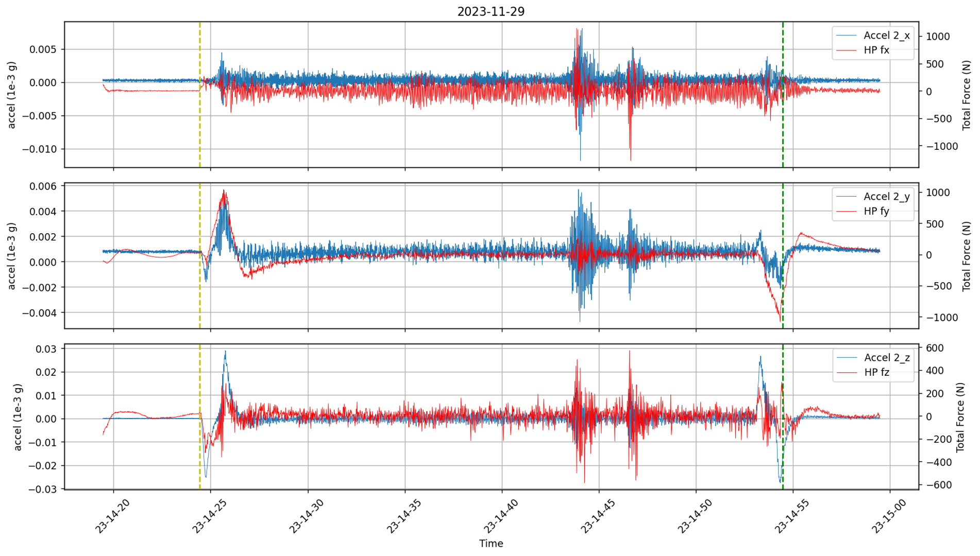The width and height of the screenshot is (980, 556).
Task: Click the 23-14-50 time tick label
Action: (x=695, y=516)
